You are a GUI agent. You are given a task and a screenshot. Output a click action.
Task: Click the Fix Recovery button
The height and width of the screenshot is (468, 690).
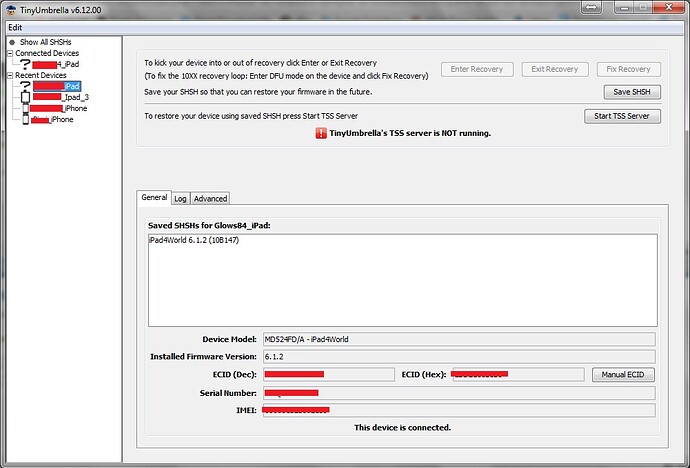coord(628,69)
